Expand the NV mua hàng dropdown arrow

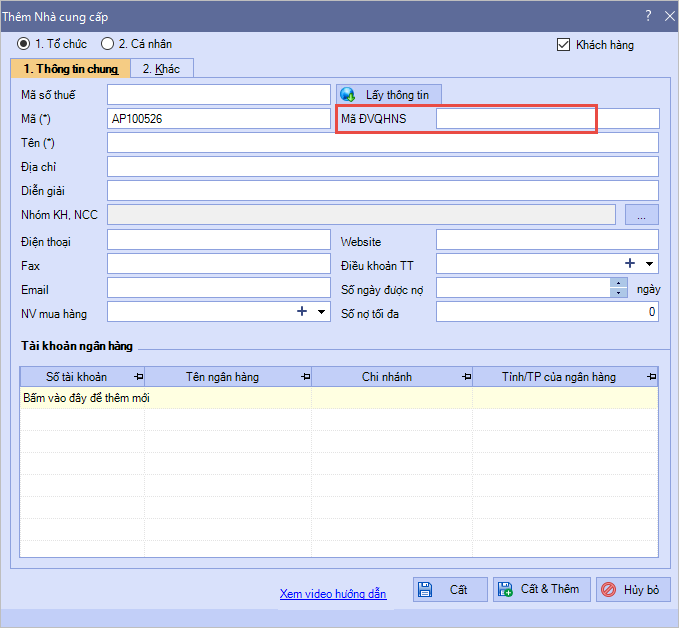[321, 313]
